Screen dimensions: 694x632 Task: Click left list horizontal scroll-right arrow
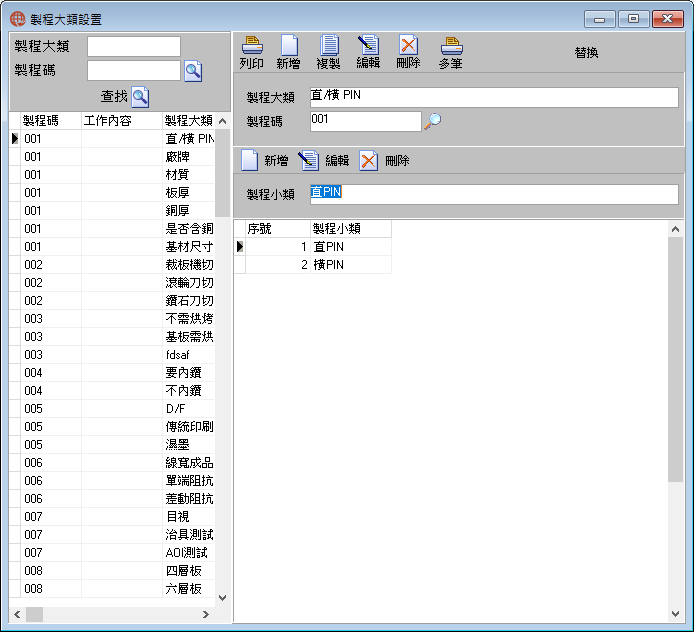205,614
